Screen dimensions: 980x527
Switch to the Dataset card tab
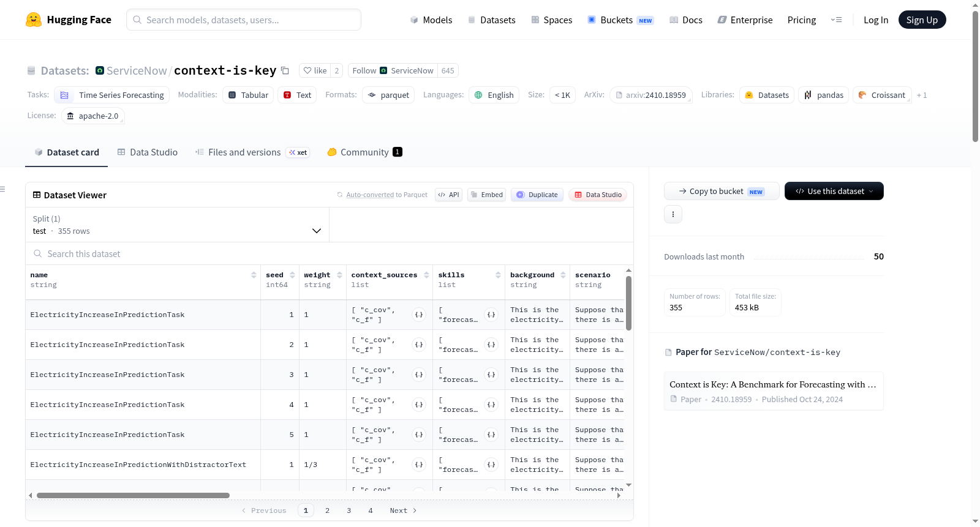point(67,152)
